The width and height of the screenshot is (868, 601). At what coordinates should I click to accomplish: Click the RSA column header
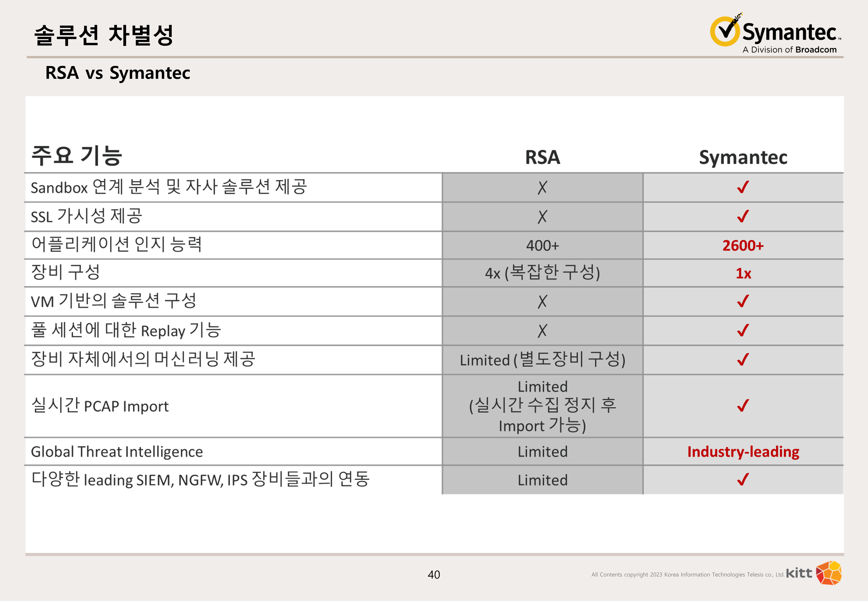coord(542,157)
